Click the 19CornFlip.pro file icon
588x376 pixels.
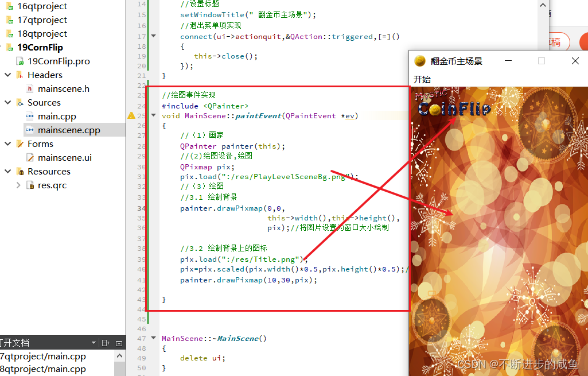click(20, 61)
